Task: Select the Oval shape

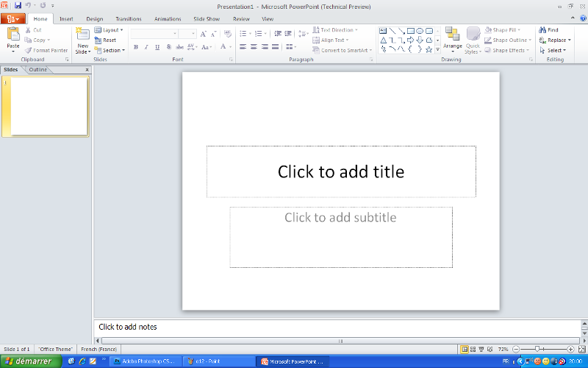Action: click(x=420, y=31)
